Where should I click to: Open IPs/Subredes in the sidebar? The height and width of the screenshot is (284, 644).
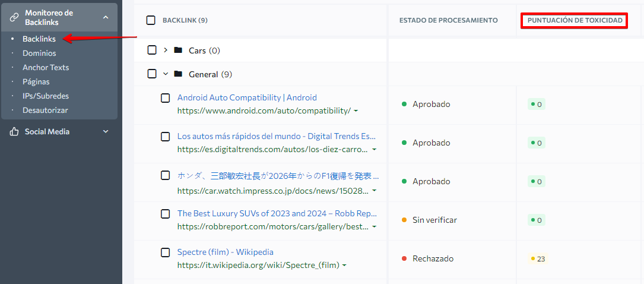tap(46, 96)
